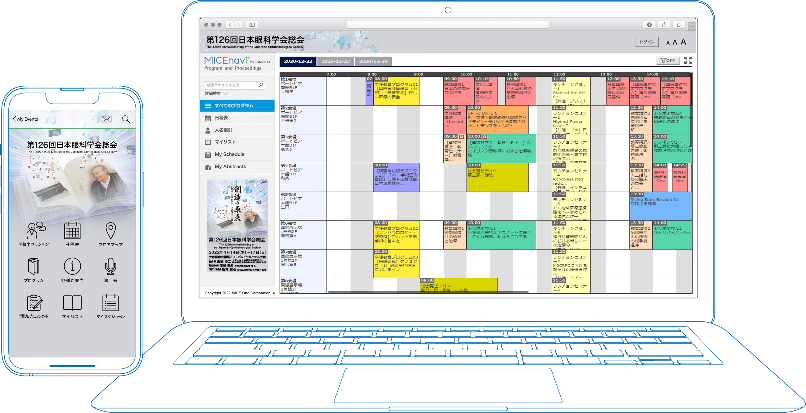Select the medium A font size
This screenshot has height=413, width=806.
tap(675, 43)
